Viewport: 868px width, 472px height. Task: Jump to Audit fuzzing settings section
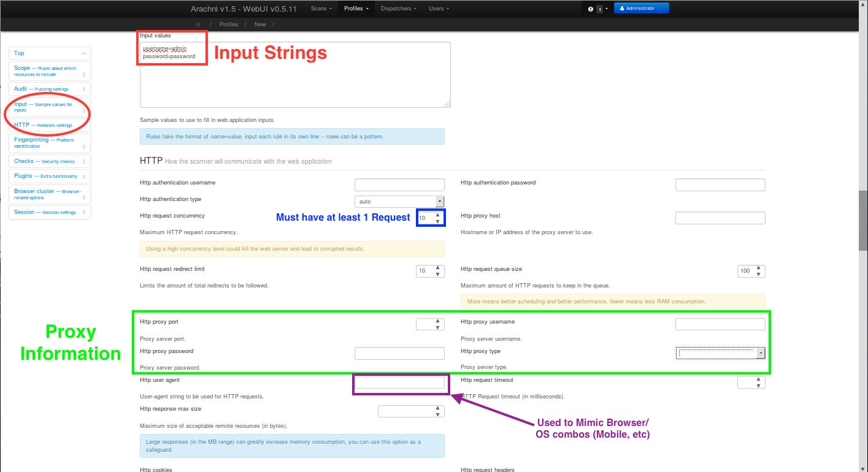tap(50, 89)
